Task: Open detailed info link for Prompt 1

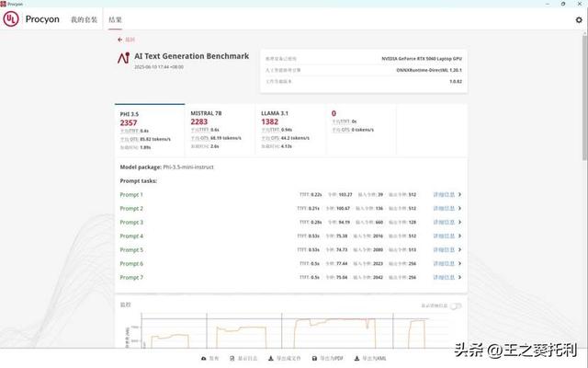Action: [x=444, y=194]
